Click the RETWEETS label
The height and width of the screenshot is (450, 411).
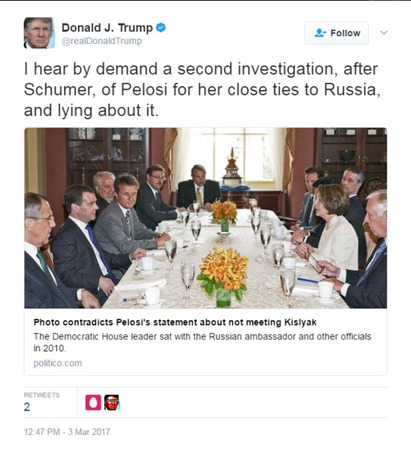click(x=42, y=395)
